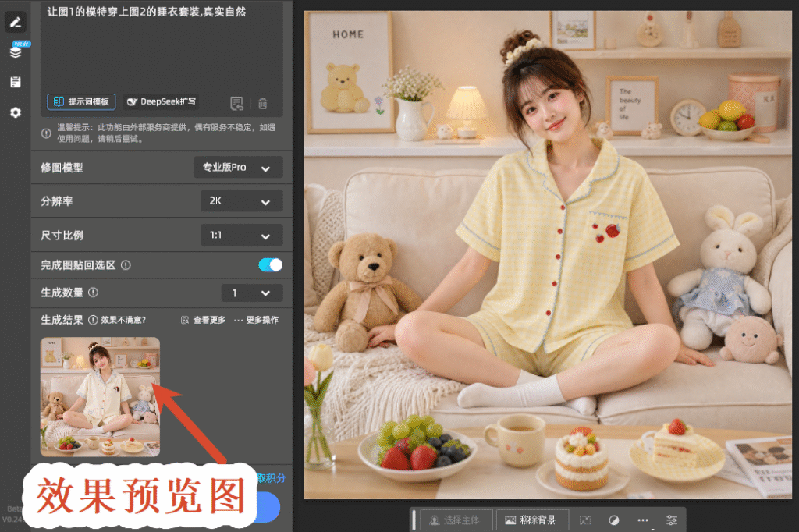Open the 尺寸比例 1:1 dropdown

[x=242, y=235]
